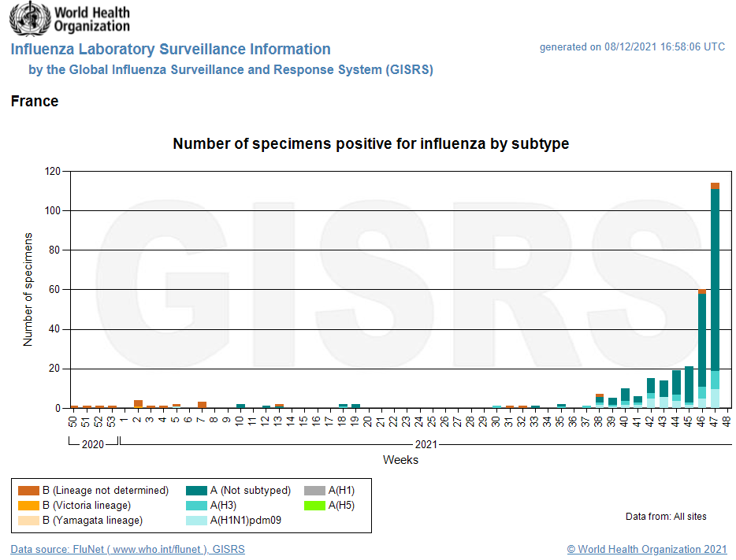
Task: Click the generated on timestamp text
Action: point(632,47)
